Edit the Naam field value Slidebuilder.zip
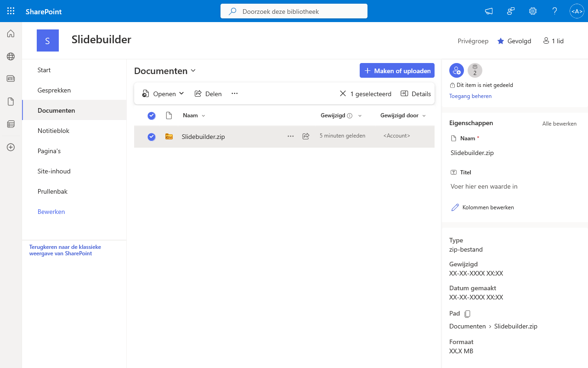Screen dimensions: 588x368 pos(472,153)
